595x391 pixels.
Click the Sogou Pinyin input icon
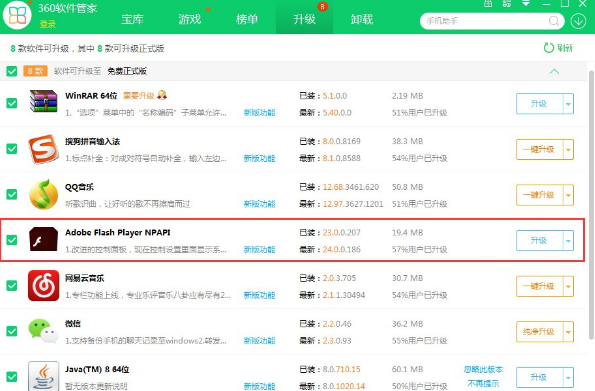[x=43, y=149]
